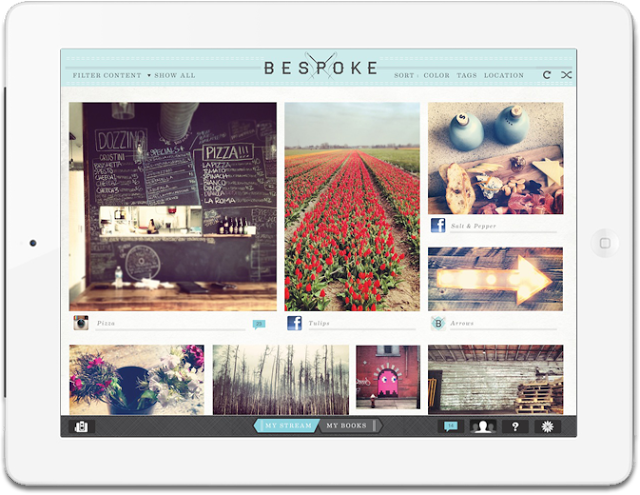
Task: Open the comment bubble on the Pizza post
Action: pos(259,324)
